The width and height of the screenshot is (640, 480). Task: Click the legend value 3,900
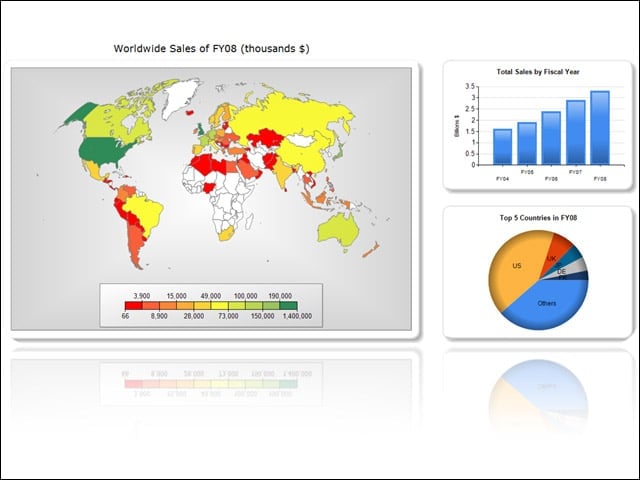(142, 296)
